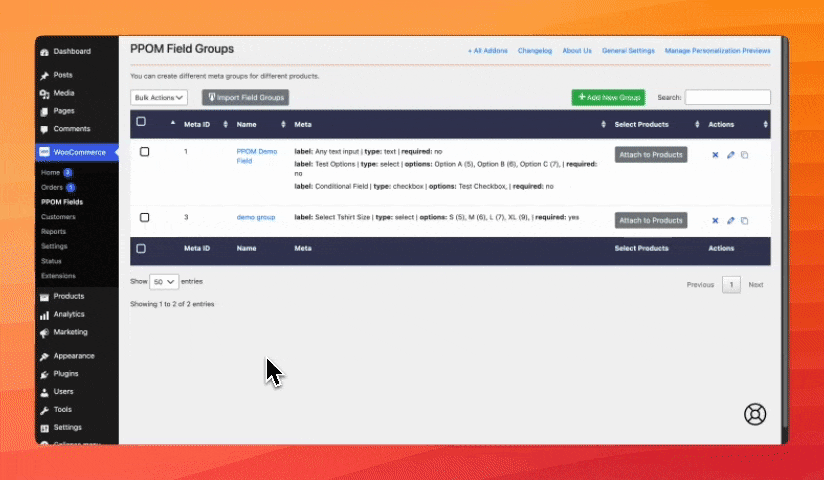Attach PPOM Demo Field to products
824x480 pixels.
[651, 155]
